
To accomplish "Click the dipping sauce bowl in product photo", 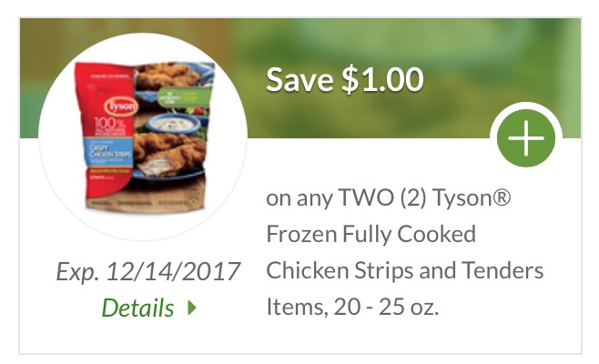I will pyautogui.click(x=174, y=124).
